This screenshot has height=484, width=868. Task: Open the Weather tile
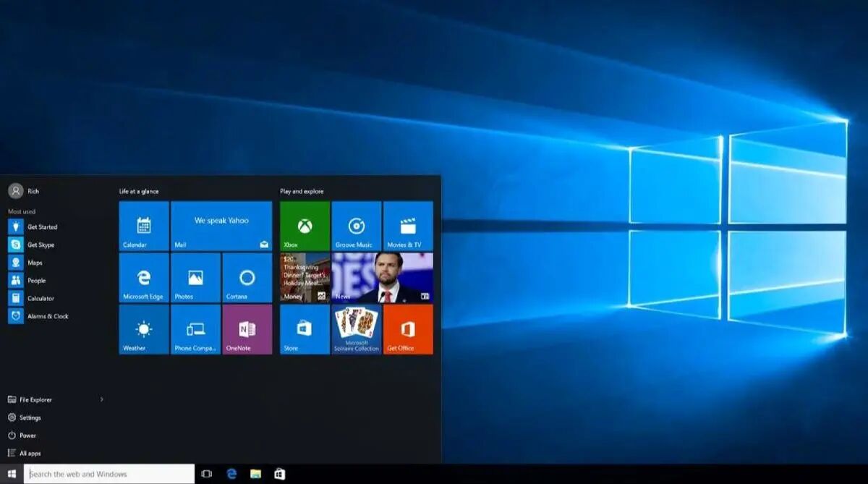tap(144, 329)
